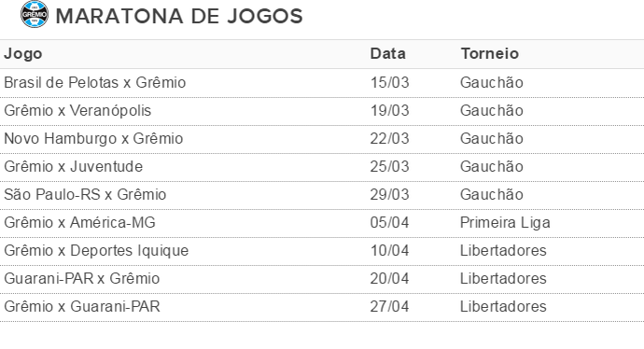Click Libertadores in the 10/04 row
This screenshot has height=349, width=644.
[x=503, y=250]
